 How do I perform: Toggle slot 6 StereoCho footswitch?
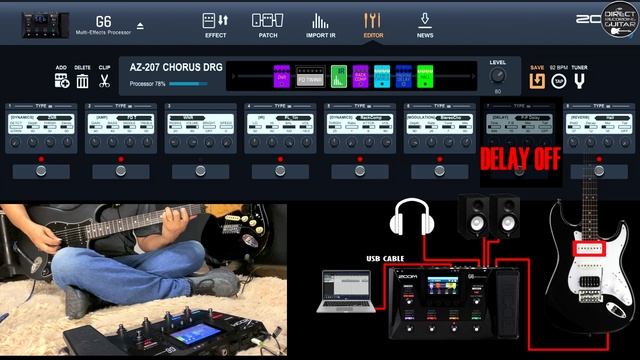click(x=440, y=171)
